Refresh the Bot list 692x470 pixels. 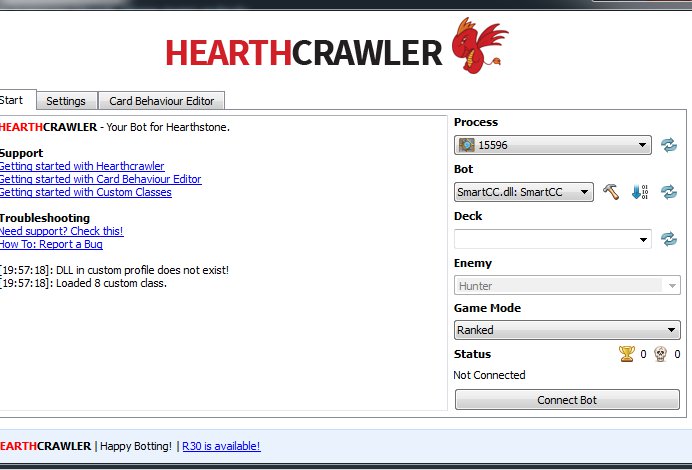669,192
